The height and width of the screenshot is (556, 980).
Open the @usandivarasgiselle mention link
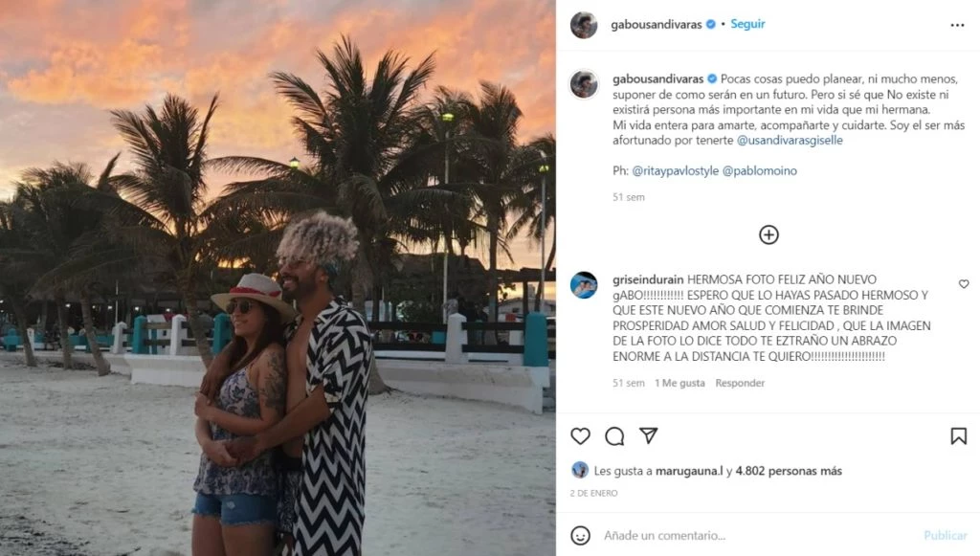click(790, 140)
